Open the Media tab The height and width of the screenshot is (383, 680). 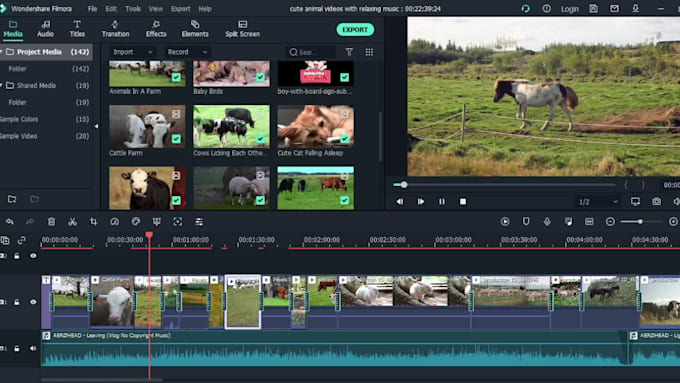pos(13,29)
